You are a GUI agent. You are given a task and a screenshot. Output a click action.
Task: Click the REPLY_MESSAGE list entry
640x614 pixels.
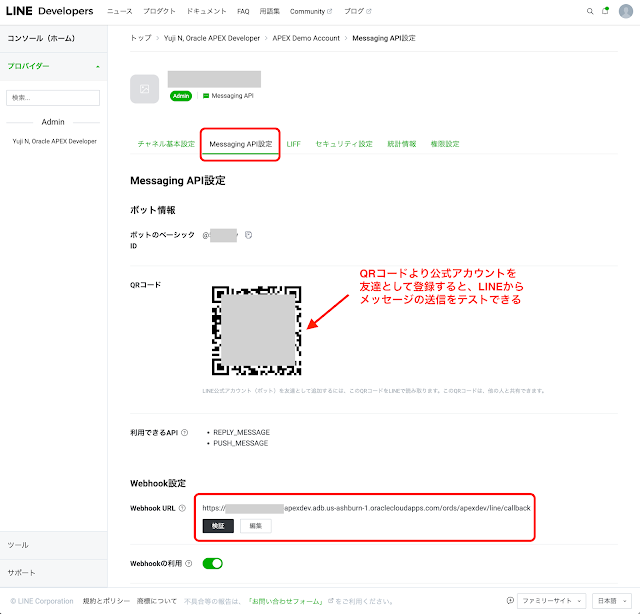click(x=241, y=432)
